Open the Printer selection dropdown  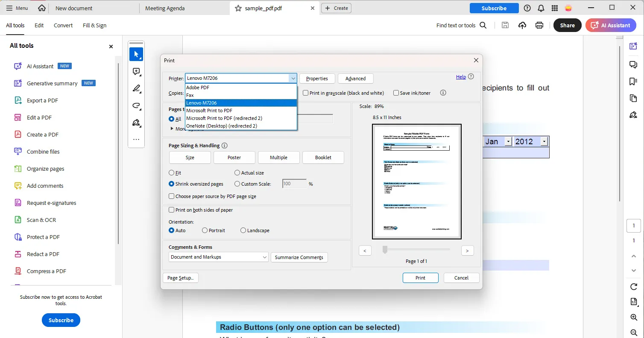click(x=293, y=78)
